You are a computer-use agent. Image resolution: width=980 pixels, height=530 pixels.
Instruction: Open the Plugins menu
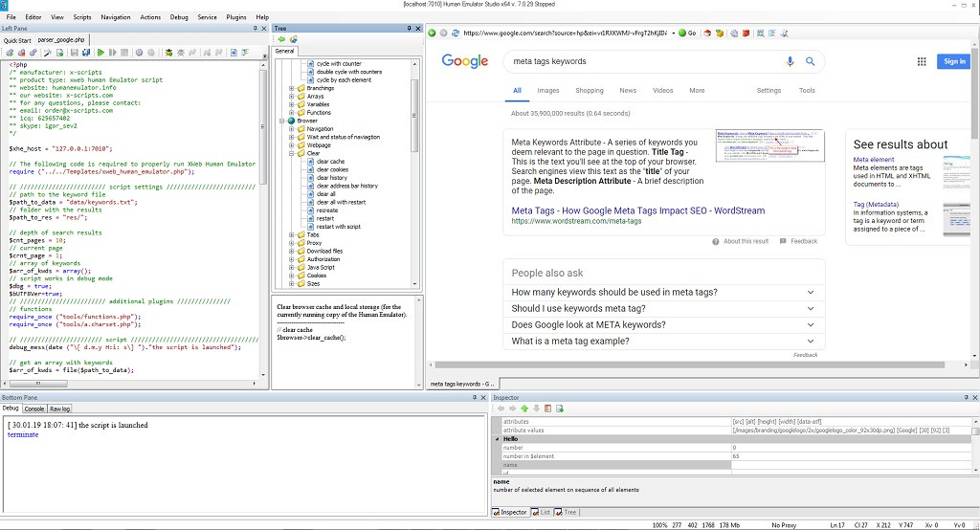(236, 17)
